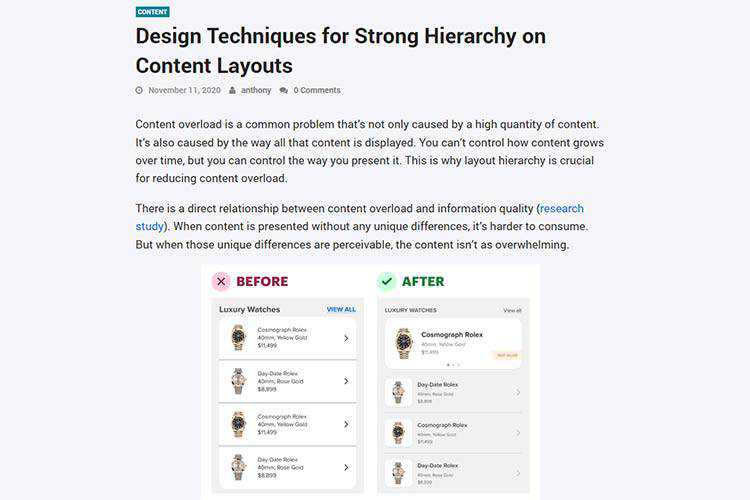This screenshot has height=500, width=750.
Task: Click the green checkmark icon next to AFTER
Action: [x=387, y=282]
